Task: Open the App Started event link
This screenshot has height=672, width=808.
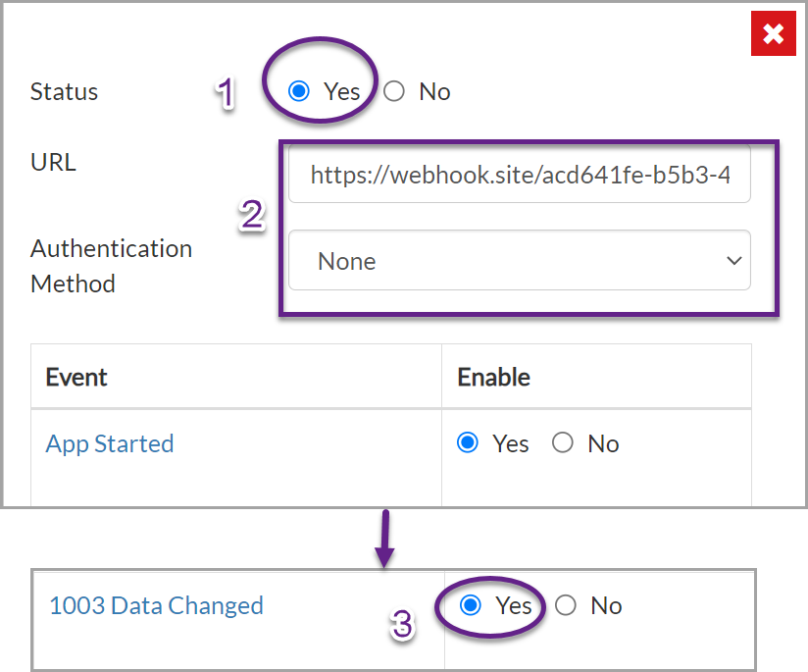Action: [110, 443]
